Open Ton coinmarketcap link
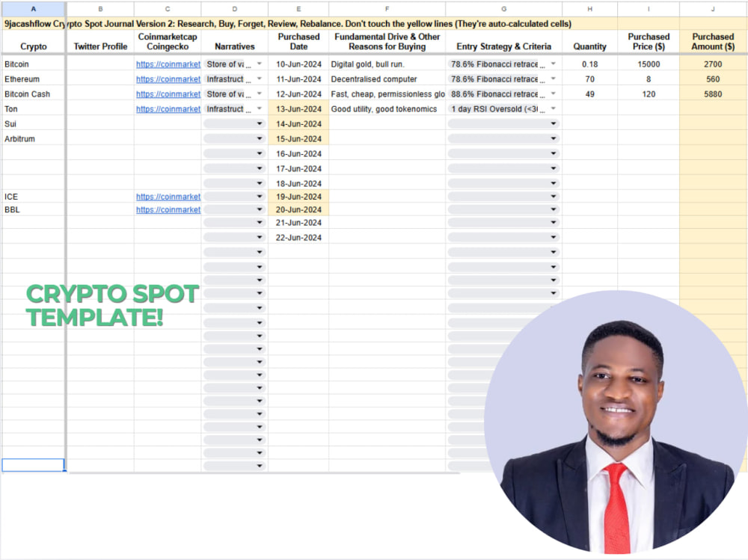 [168, 108]
